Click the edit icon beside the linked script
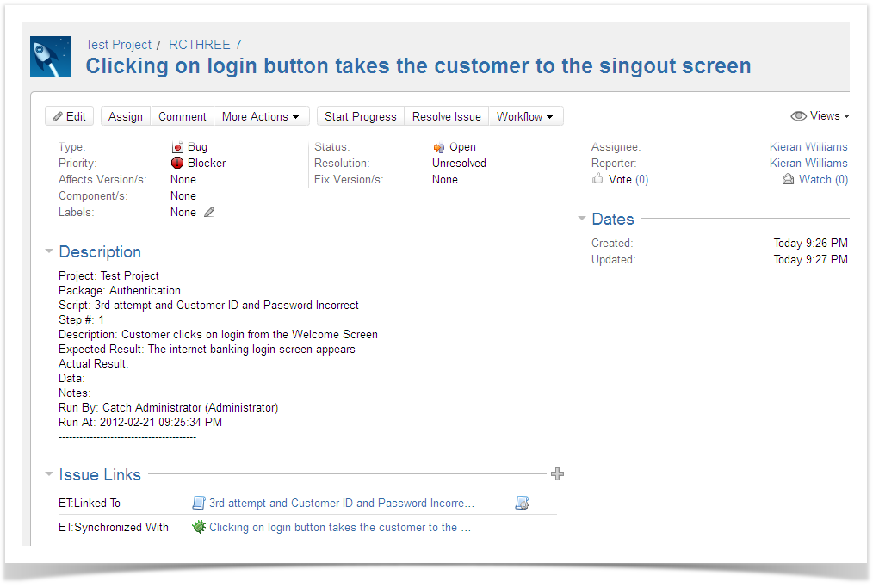 [522, 504]
